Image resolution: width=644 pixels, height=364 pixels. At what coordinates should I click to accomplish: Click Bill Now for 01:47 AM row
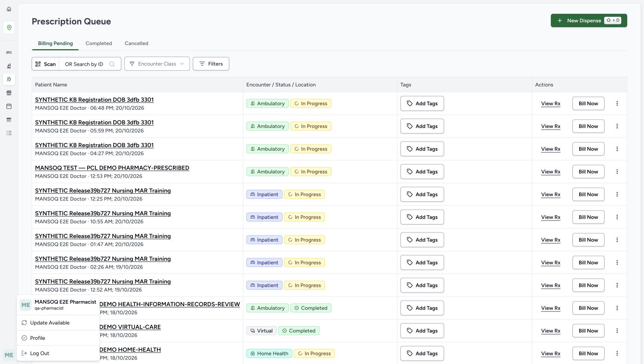588,240
